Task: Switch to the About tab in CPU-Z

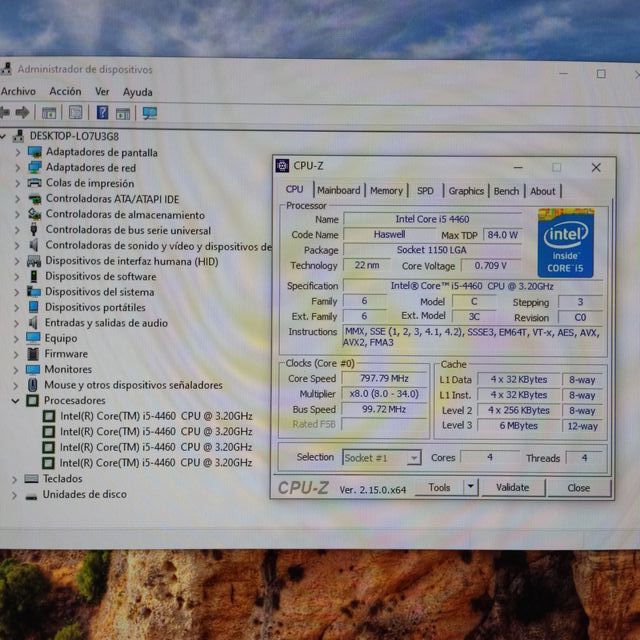Action: 542,191
